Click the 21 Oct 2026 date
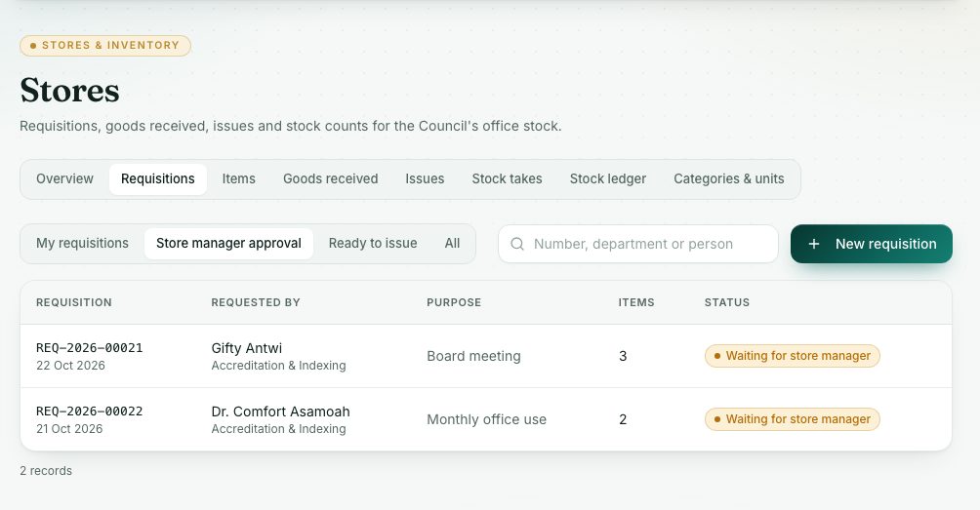 pos(69,429)
